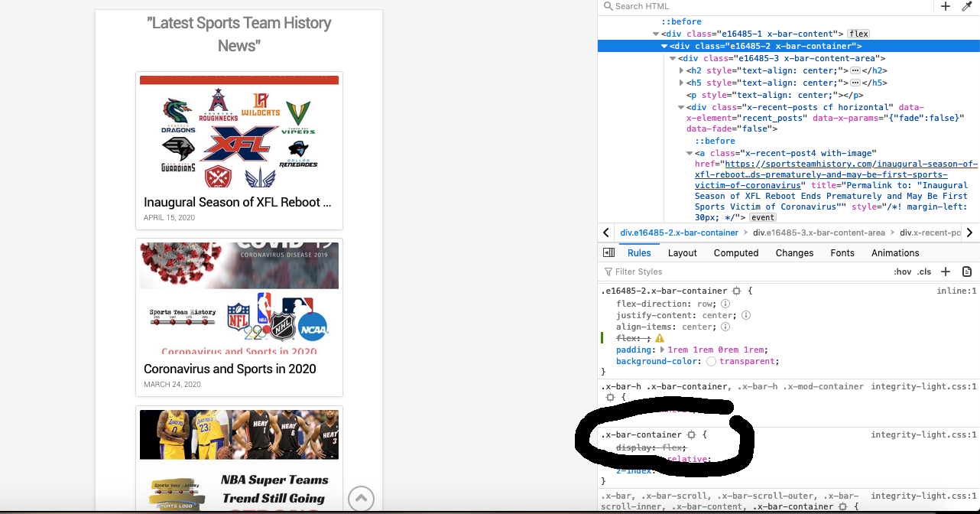980x514 pixels.
Task: Click integrity-light.css:1 link for .x-bar-h rule
Action: (923, 387)
